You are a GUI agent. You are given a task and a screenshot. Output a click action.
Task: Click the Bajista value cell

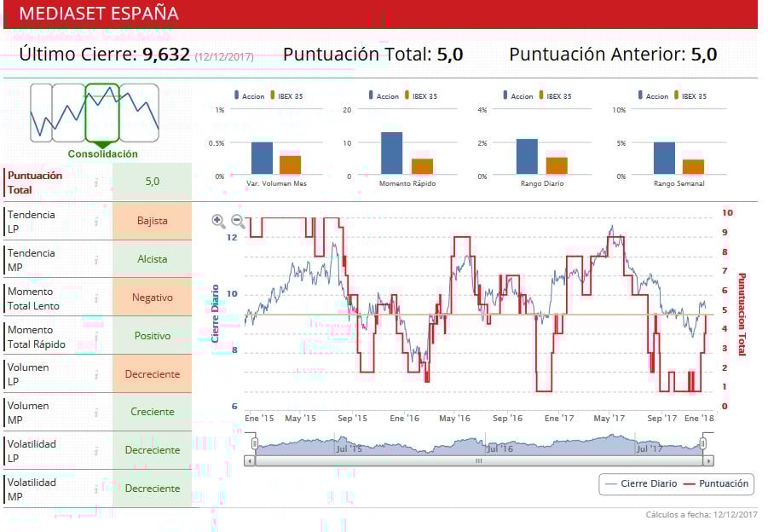(x=153, y=221)
